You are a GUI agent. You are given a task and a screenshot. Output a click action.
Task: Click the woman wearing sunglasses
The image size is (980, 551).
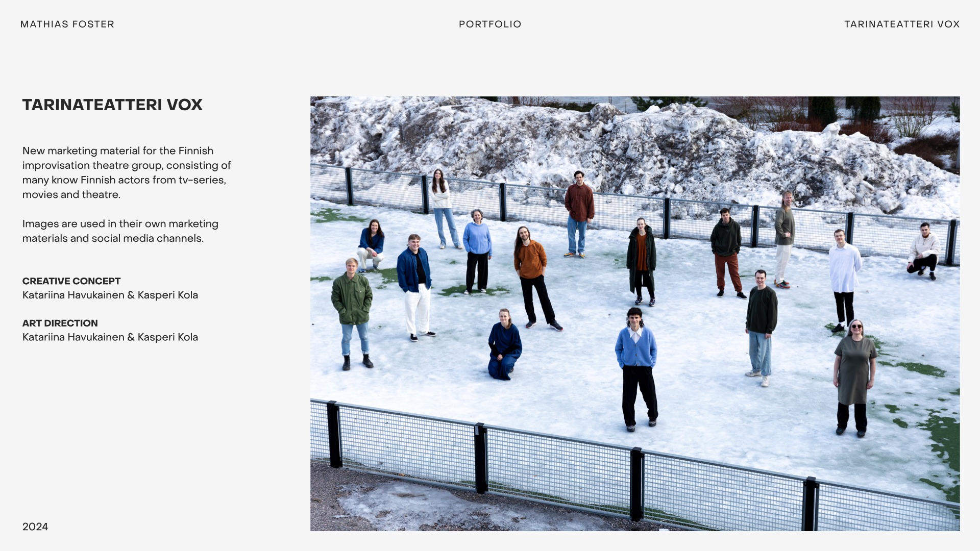pos(854,378)
